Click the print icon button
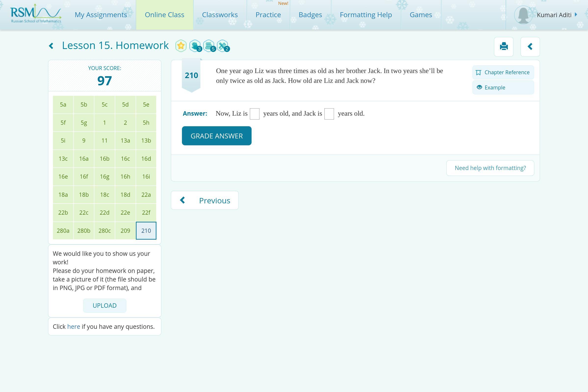 pos(503,47)
